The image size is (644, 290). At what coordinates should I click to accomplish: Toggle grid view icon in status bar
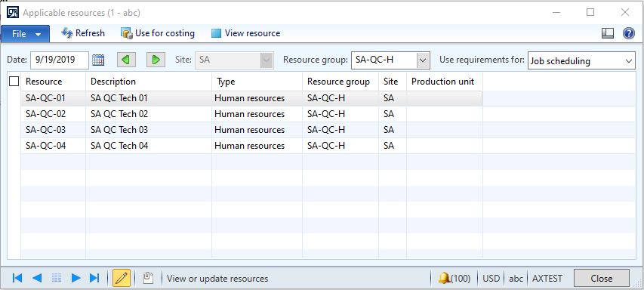pos(57,278)
